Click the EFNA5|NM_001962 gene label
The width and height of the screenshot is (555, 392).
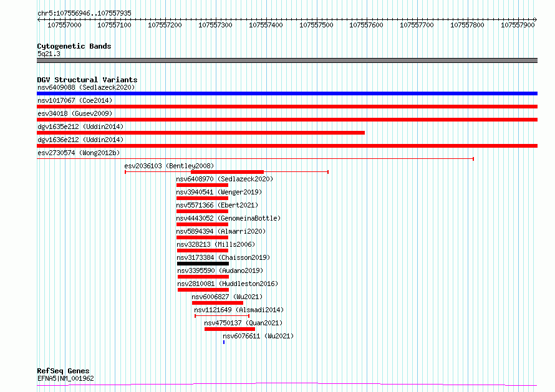coord(65,378)
